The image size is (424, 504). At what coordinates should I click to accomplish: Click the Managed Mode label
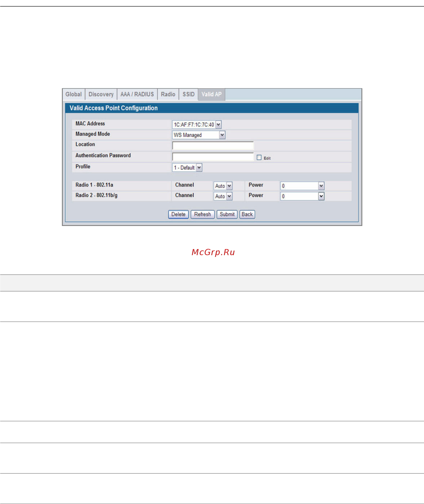[93, 134]
